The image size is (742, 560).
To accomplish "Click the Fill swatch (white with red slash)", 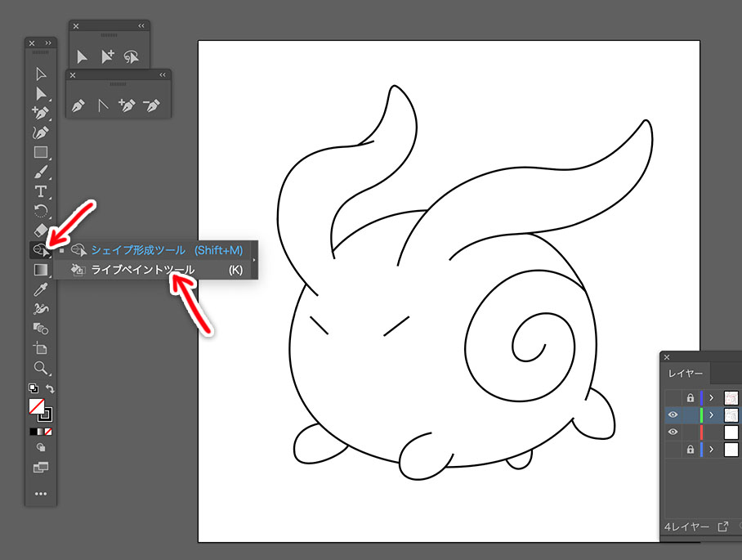I will point(37,406).
